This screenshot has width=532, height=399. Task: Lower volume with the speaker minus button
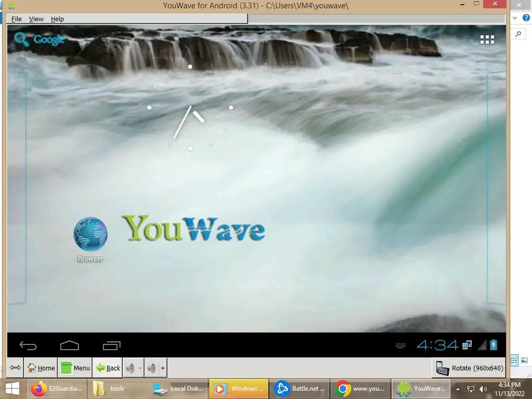(x=134, y=368)
